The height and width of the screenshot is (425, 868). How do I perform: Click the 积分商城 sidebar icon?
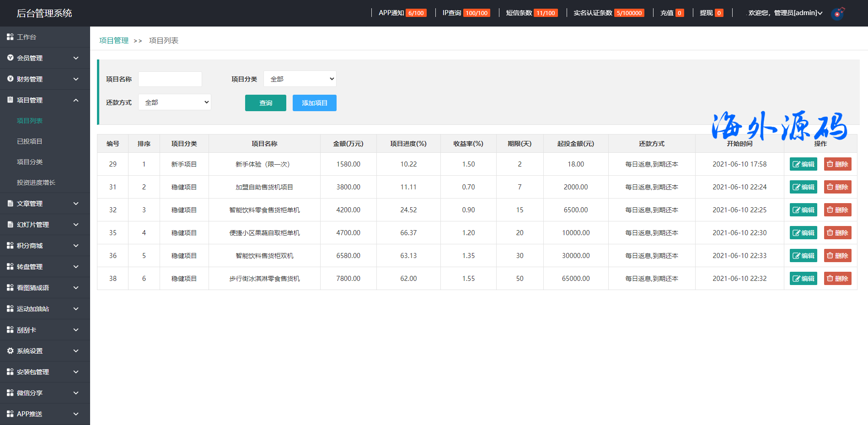coord(10,246)
